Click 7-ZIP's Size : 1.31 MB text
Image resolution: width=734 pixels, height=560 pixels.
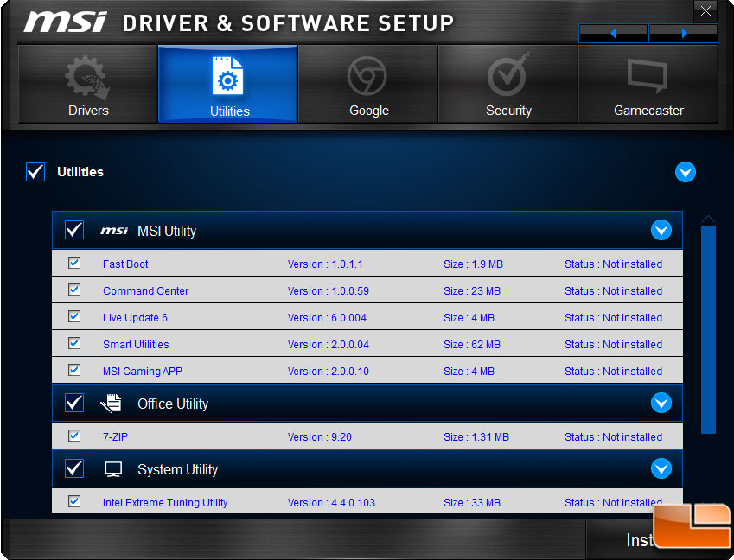[476, 437]
